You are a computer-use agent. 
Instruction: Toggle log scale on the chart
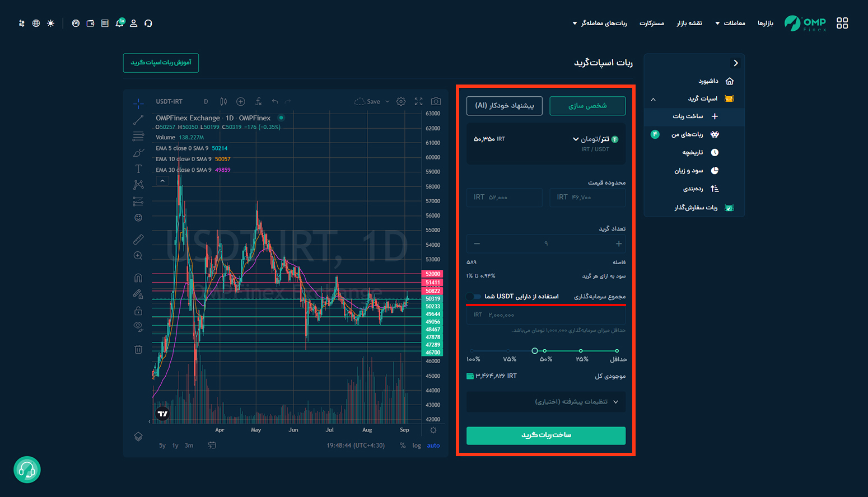pyautogui.click(x=417, y=446)
